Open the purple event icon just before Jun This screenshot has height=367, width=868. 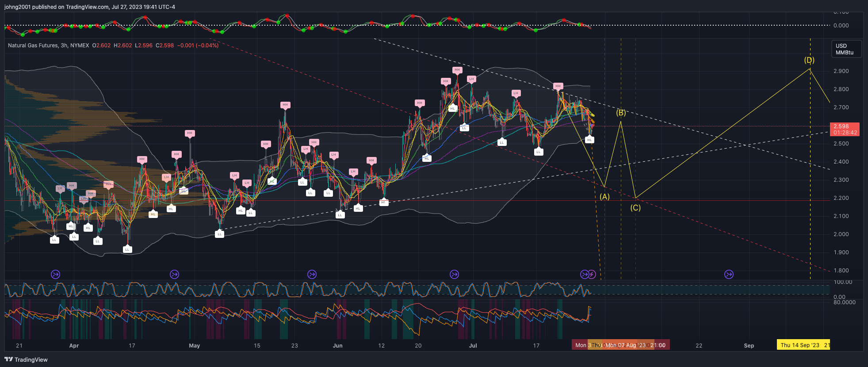coord(312,275)
